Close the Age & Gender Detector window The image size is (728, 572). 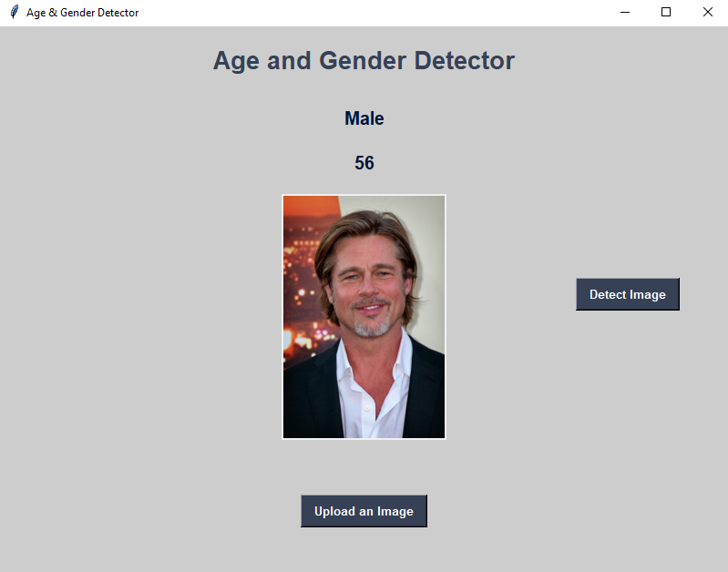[708, 12]
